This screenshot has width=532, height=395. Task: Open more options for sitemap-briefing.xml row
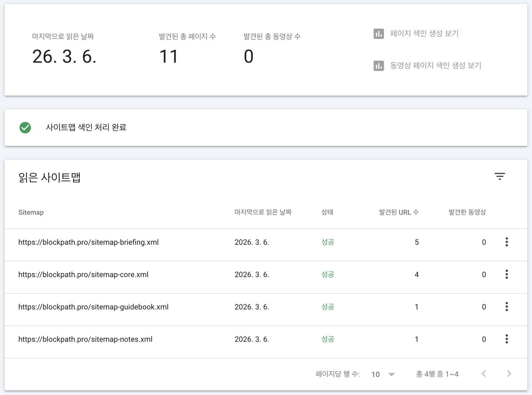tap(507, 242)
